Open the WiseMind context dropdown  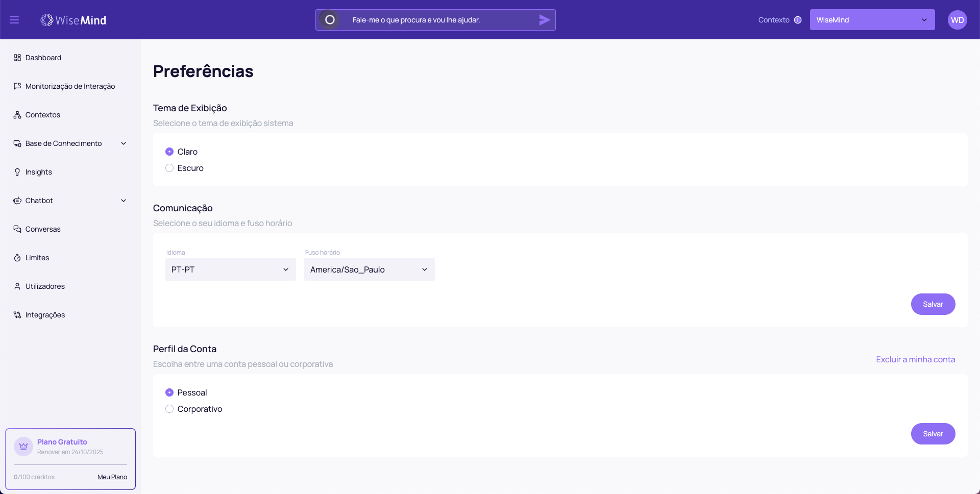[x=872, y=20]
